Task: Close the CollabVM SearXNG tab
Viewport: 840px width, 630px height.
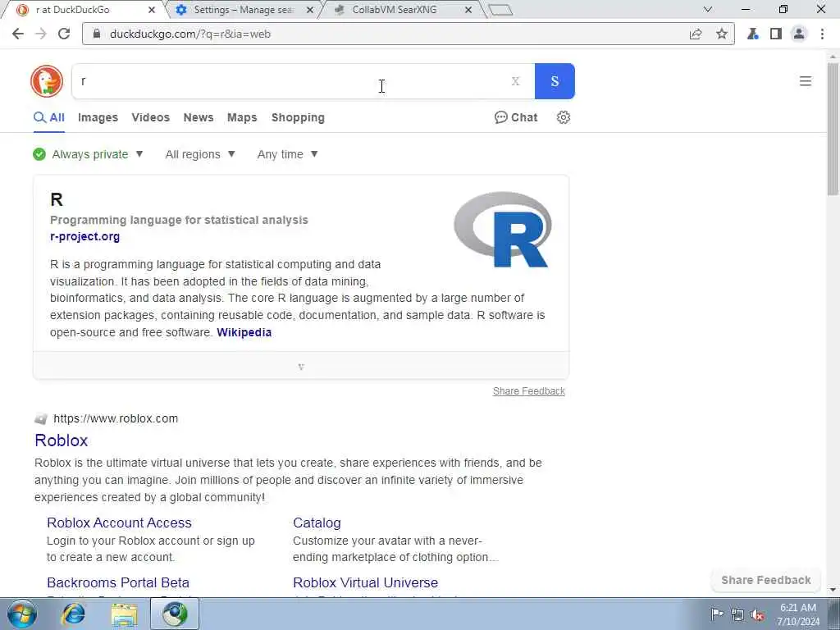Action: [x=468, y=10]
